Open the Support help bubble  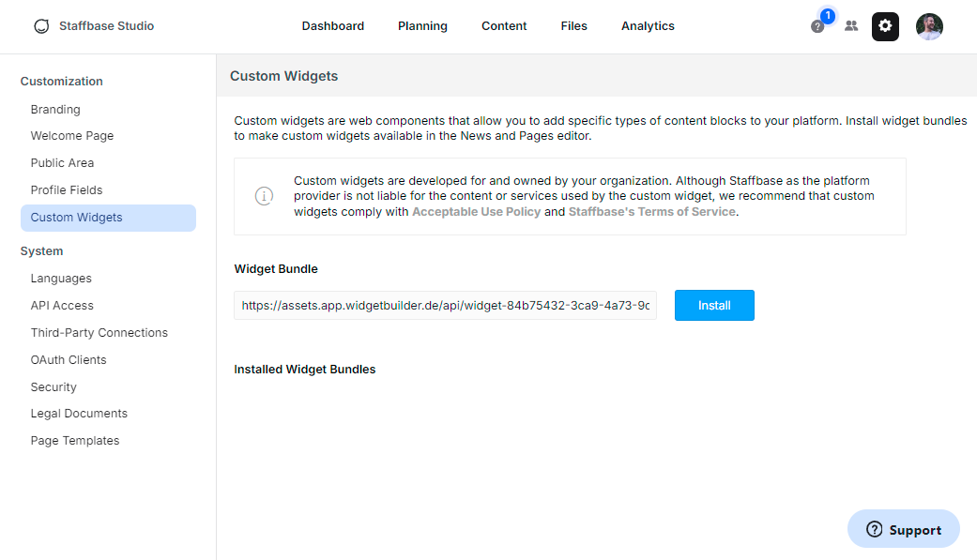point(903,528)
